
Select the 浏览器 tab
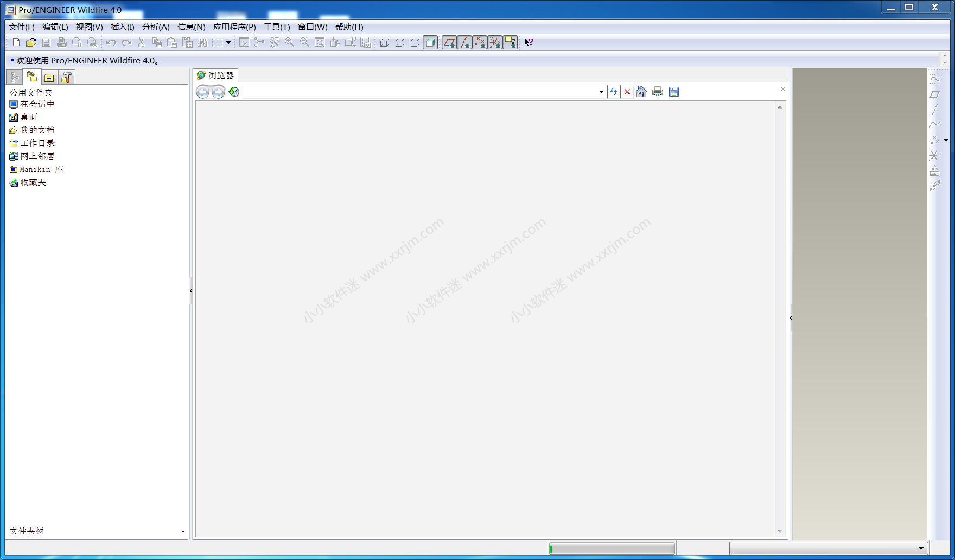click(215, 75)
